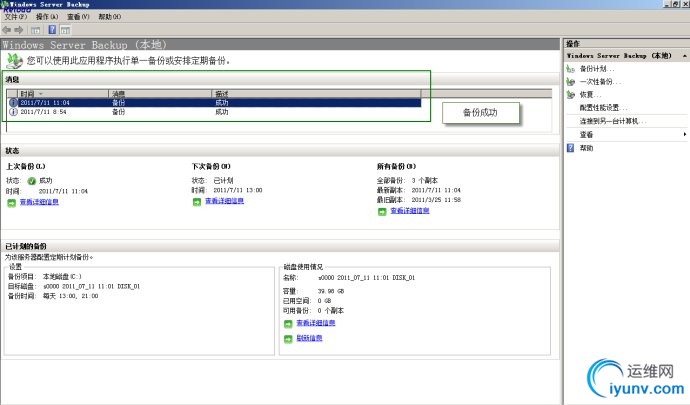This screenshot has height=405, width=690.
Task: Click the capacity value 39.98 GB
Action: (x=331, y=291)
